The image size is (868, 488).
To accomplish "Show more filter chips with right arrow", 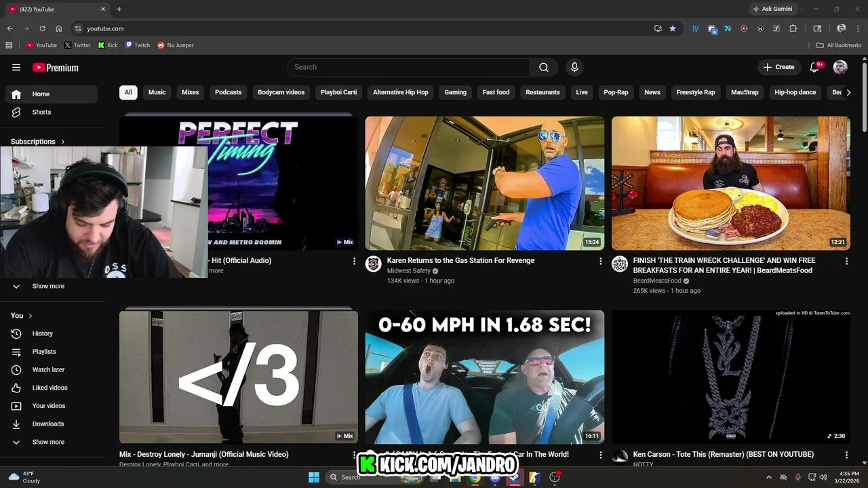I will [x=848, y=92].
